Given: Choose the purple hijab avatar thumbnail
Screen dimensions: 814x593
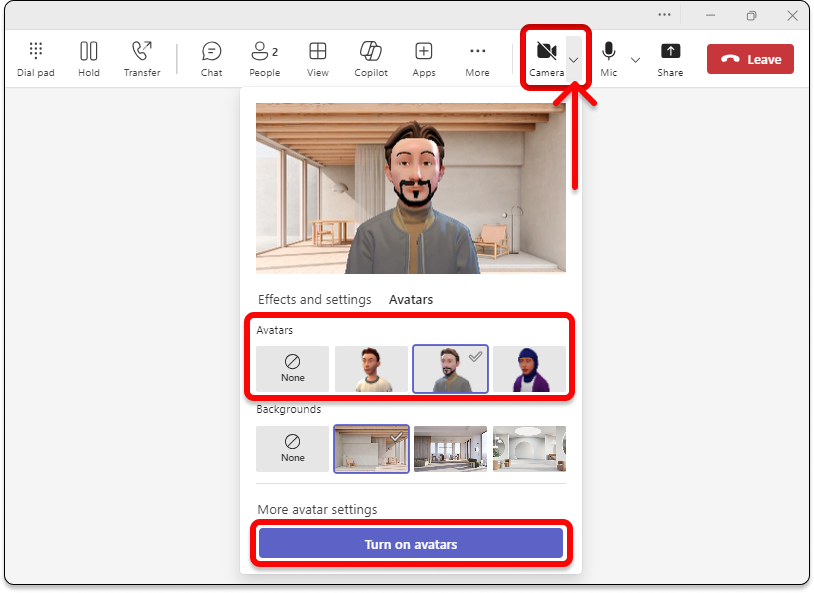Looking at the screenshot, I should coord(529,369).
